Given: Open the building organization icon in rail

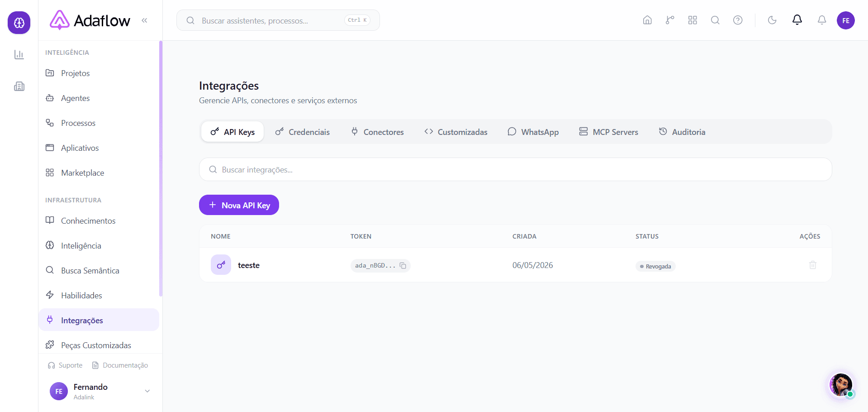Looking at the screenshot, I should tap(19, 86).
